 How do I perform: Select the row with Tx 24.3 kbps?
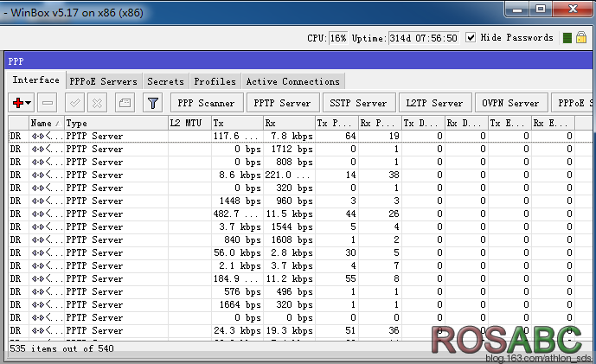[300, 330]
